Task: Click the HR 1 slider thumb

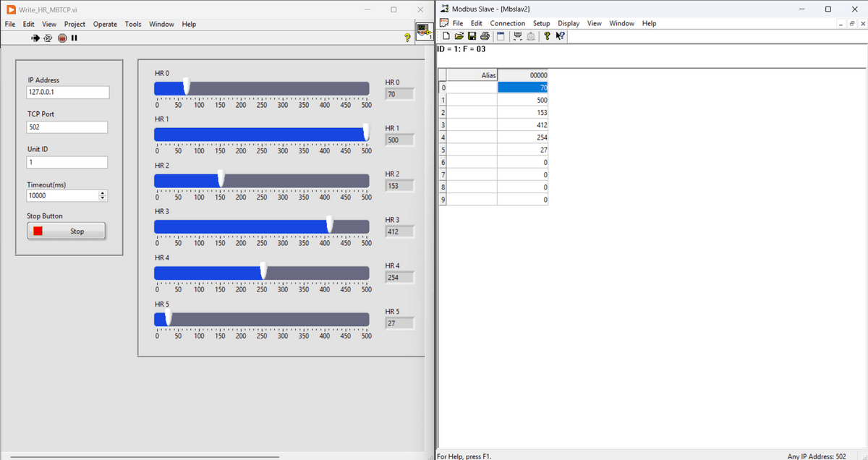Action: coord(366,132)
